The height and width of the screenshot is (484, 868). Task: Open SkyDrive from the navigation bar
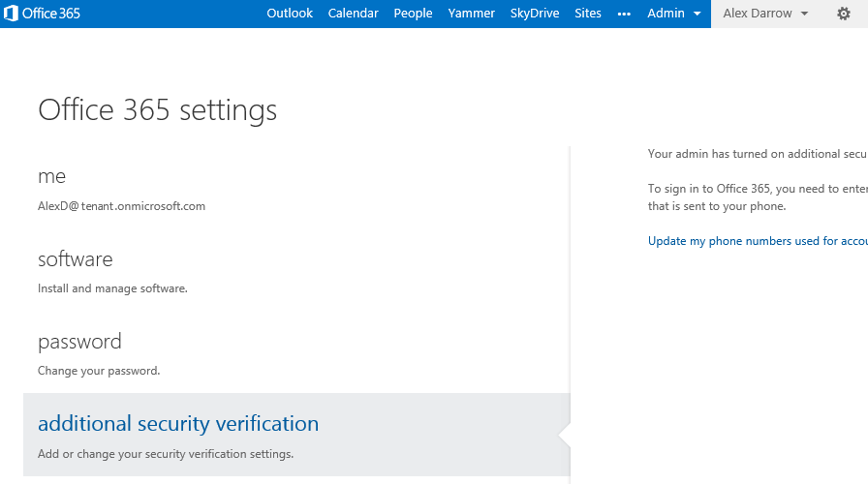(535, 14)
